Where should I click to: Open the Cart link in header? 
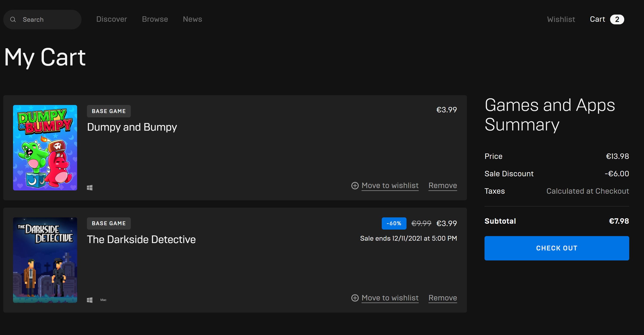pyautogui.click(x=597, y=19)
